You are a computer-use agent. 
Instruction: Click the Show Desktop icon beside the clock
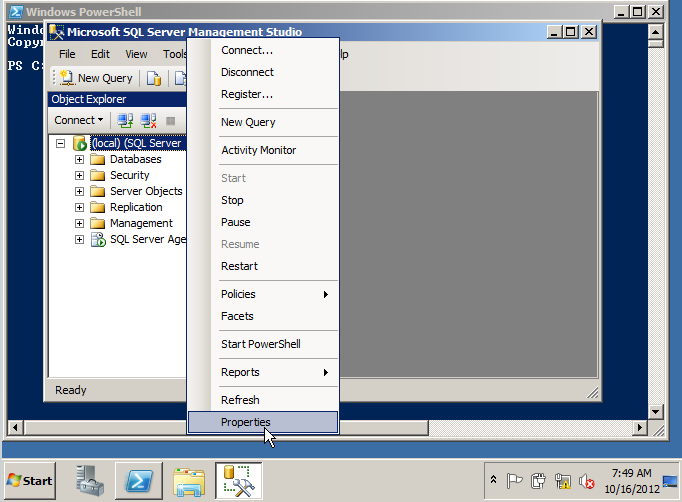[x=670, y=481]
